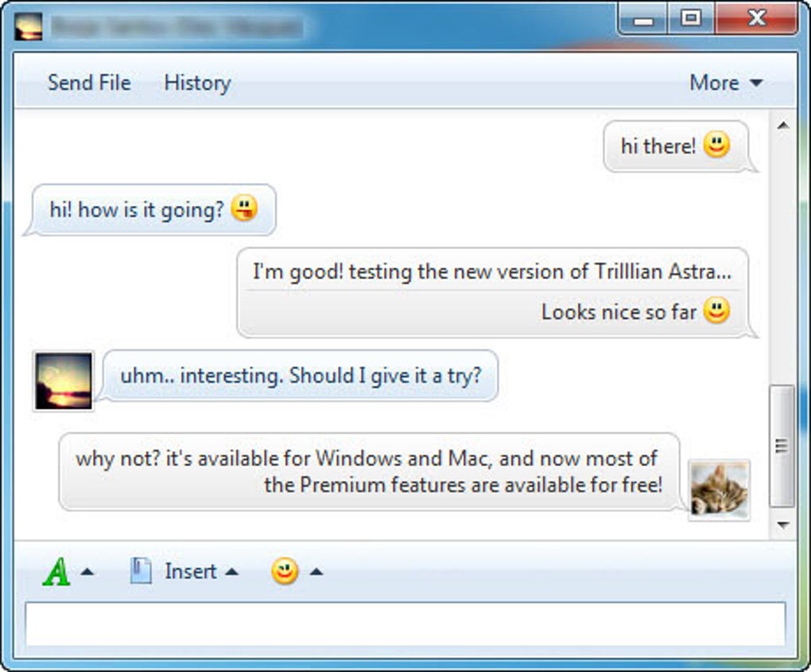
Task: Click the vertical scrollbar thumb
Action: (782, 446)
